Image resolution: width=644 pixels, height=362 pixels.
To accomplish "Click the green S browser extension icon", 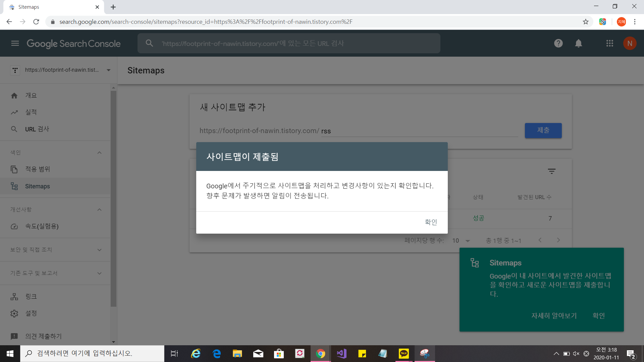I will 603,22.
